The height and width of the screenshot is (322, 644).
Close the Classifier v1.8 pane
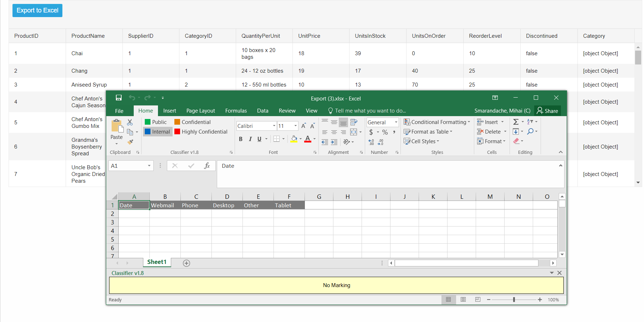click(x=559, y=273)
